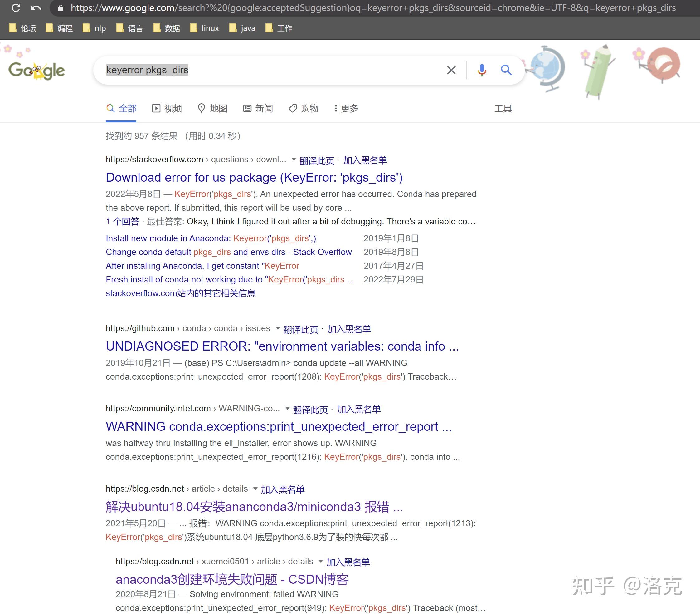
Task: Open the 编程 bookmark folder
Action: 59,28
